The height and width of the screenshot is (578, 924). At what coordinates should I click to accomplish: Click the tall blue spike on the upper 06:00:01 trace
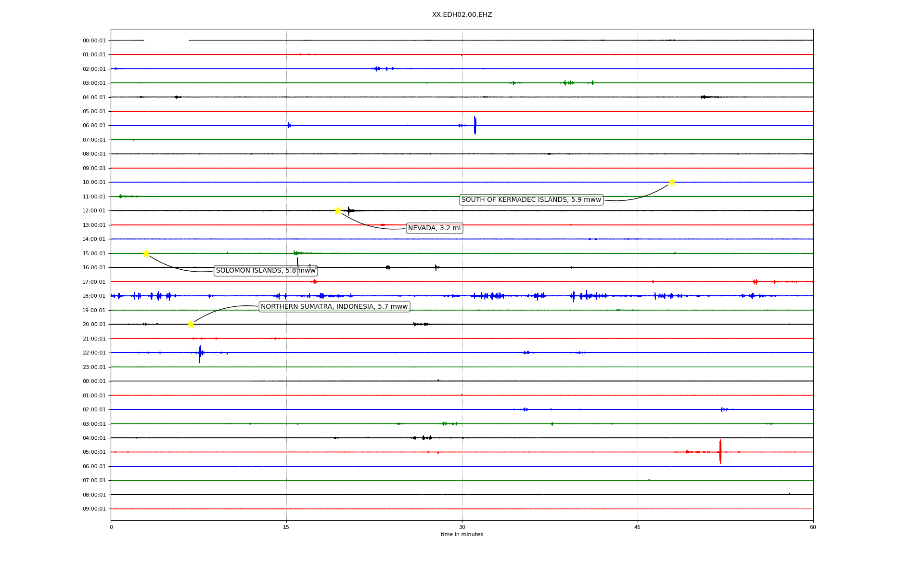(x=475, y=125)
